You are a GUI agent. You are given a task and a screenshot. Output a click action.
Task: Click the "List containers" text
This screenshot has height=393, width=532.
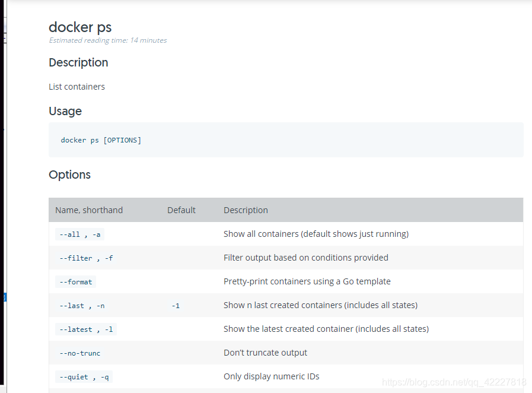pyautogui.click(x=77, y=87)
